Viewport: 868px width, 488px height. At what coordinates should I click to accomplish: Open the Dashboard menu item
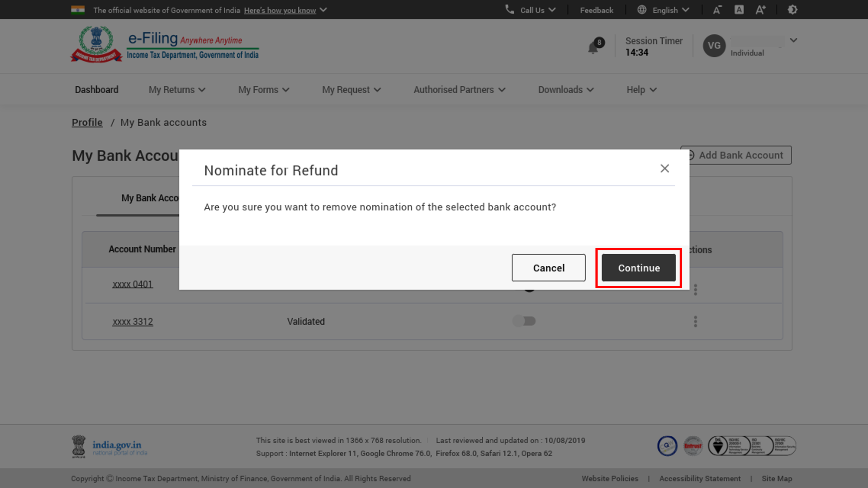coord(96,90)
